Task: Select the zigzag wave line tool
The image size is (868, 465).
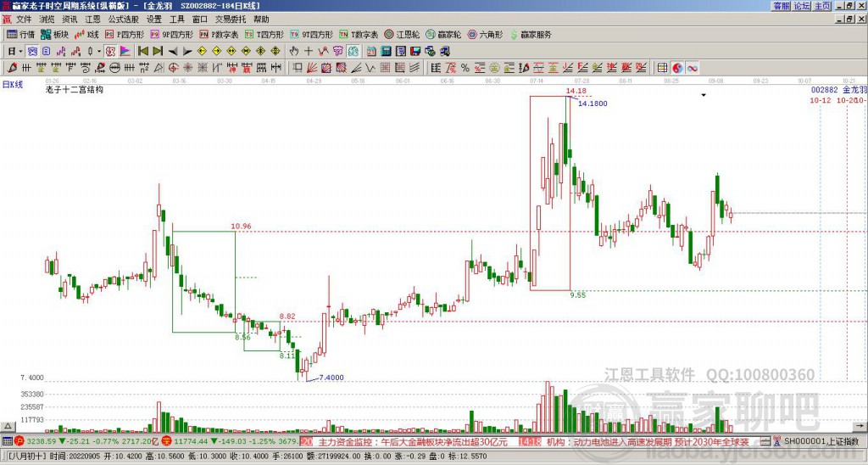Action: [370, 68]
